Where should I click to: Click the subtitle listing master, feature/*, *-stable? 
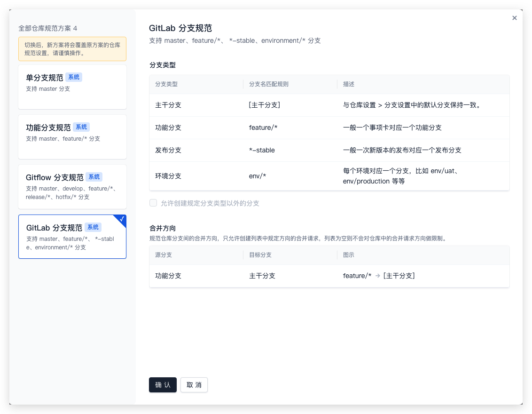235,41
